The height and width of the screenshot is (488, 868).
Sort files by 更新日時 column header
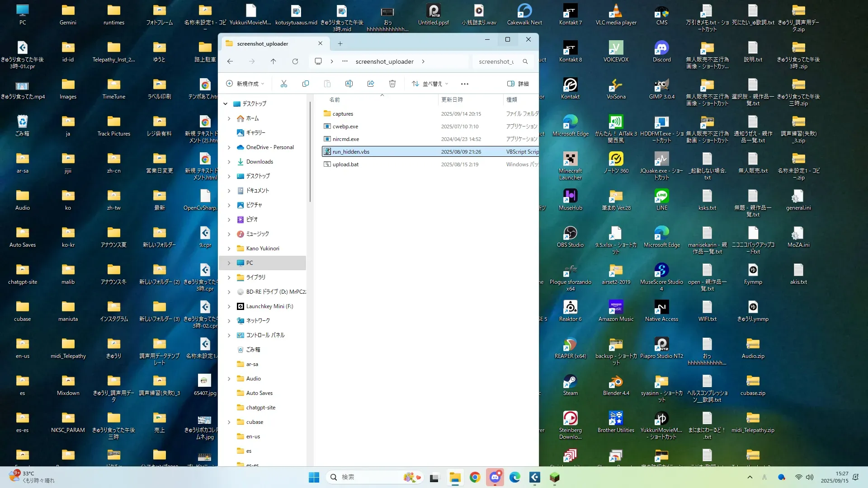tap(452, 99)
